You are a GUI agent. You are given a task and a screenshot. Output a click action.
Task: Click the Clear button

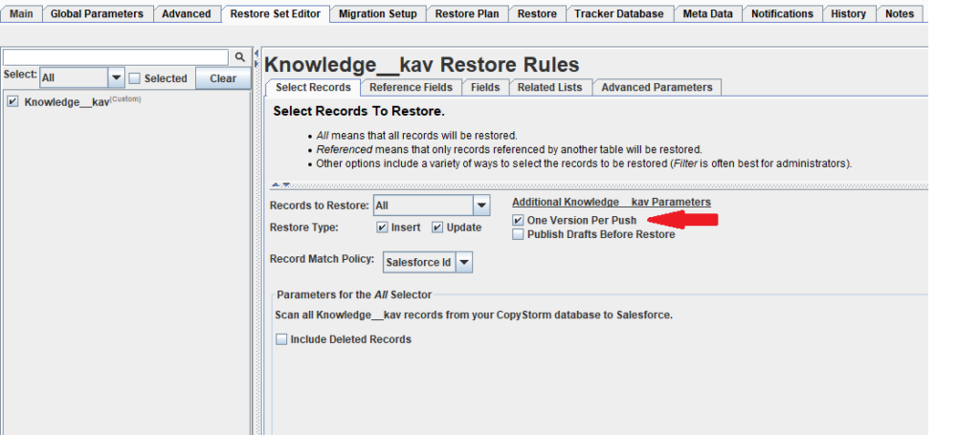coord(223,78)
